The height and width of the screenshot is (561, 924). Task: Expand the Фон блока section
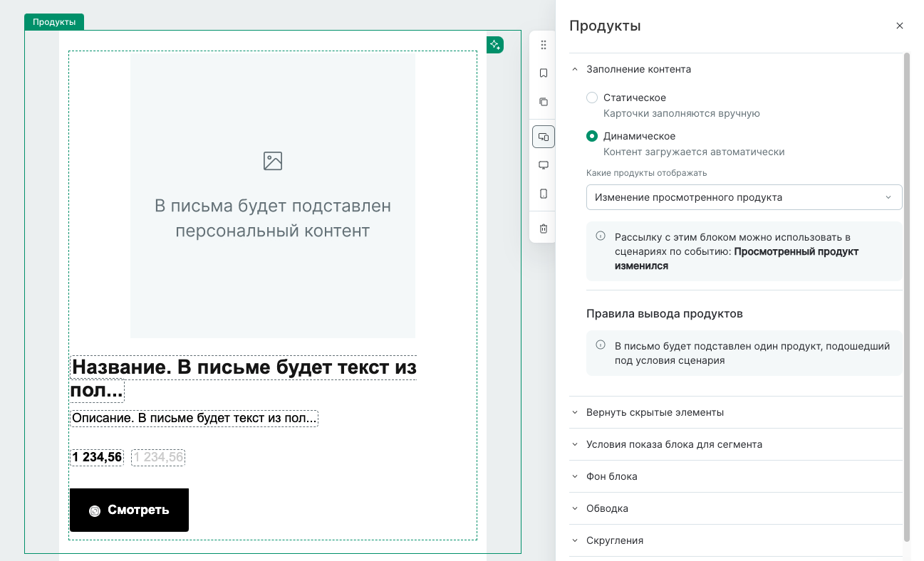click(x=736, y=476)
